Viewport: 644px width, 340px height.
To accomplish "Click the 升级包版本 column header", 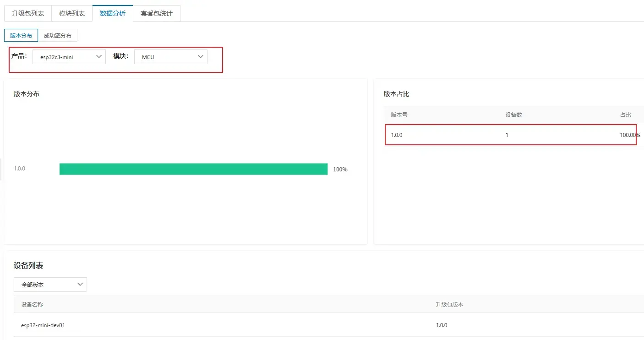I will tap(449, 304).
